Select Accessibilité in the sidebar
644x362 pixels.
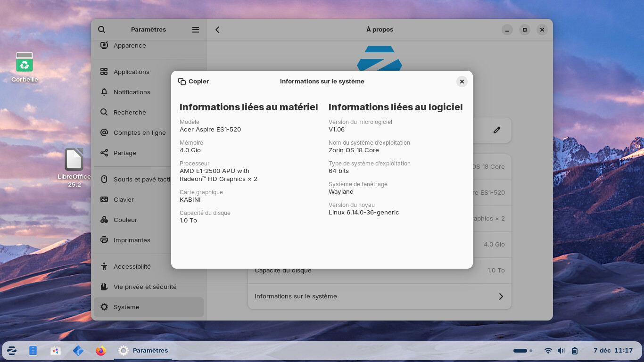point(132,266)
